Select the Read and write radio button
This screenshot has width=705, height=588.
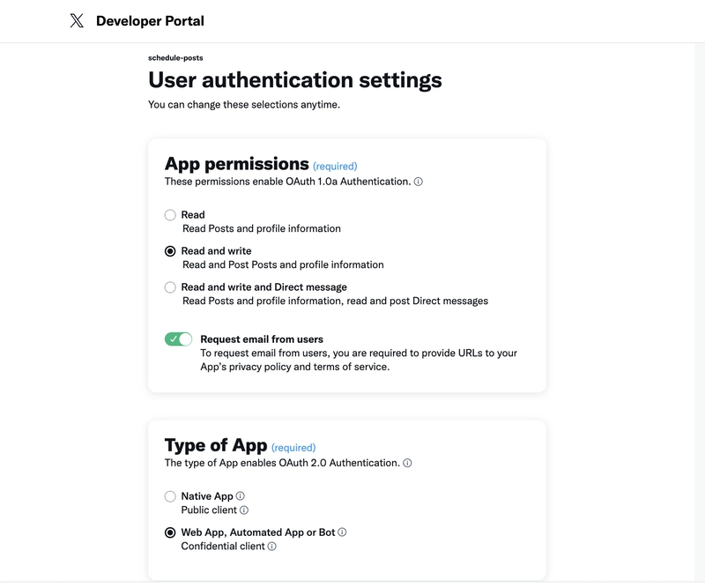[170, 251]
